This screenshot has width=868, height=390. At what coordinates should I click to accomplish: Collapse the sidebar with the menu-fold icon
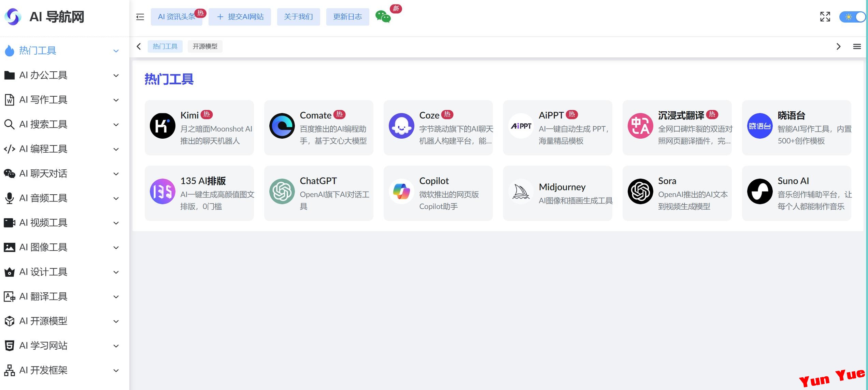click(x=140, y=17)
